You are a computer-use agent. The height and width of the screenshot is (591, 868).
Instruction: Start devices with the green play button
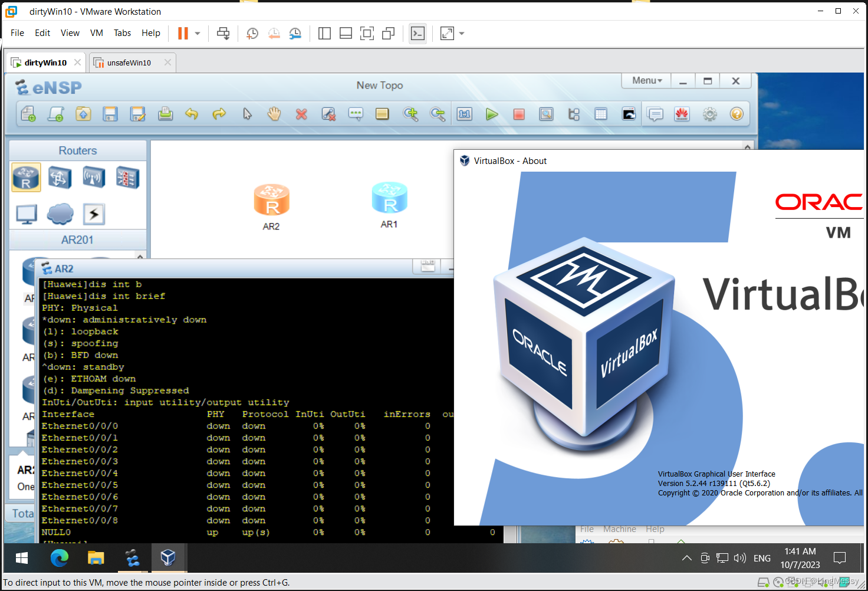tap(492, 114)
